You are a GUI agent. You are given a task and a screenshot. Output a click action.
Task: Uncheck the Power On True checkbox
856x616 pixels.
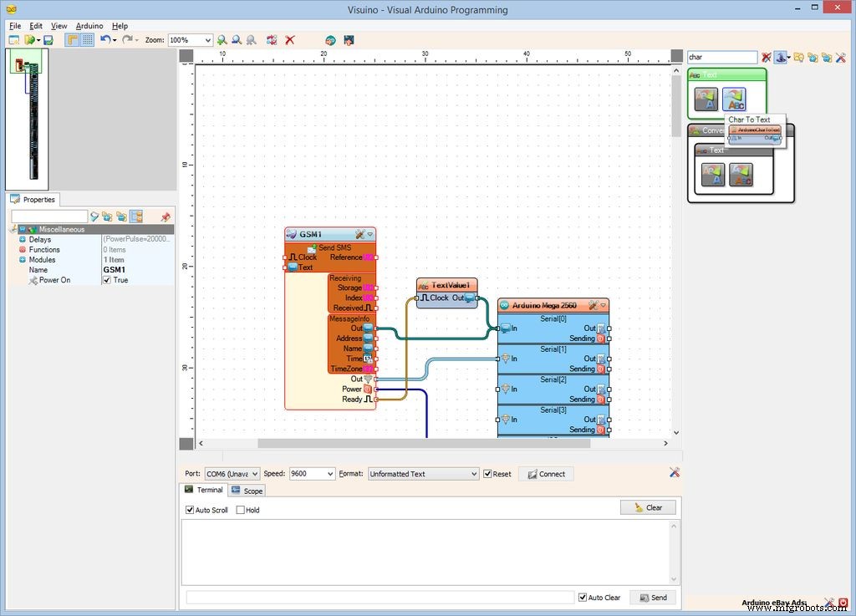[107, 280]
